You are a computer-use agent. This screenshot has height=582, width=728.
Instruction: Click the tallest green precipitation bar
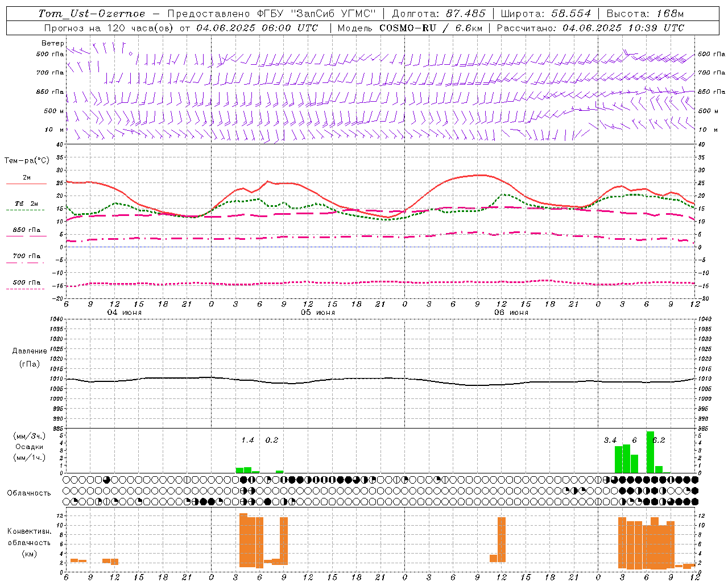click(x=650, y=452)
